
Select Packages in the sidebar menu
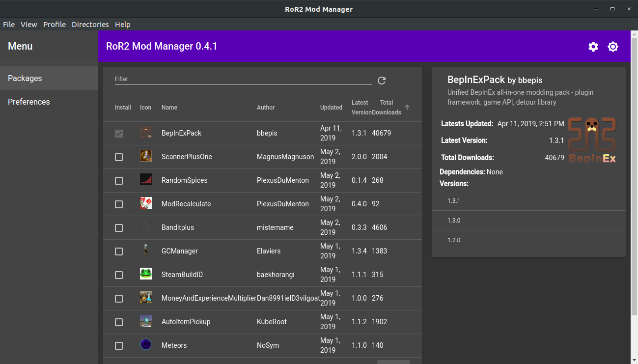pyautogui.click(x=49, y=78)
